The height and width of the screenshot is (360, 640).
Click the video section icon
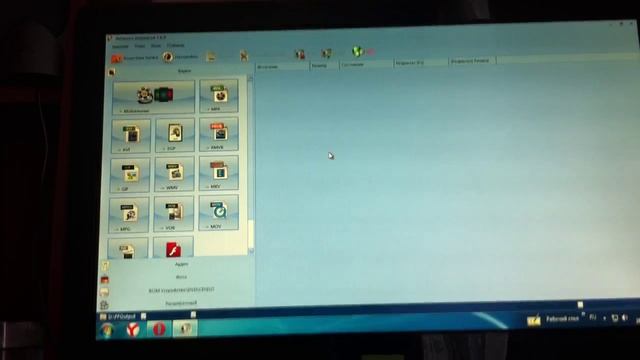[111, 73]
